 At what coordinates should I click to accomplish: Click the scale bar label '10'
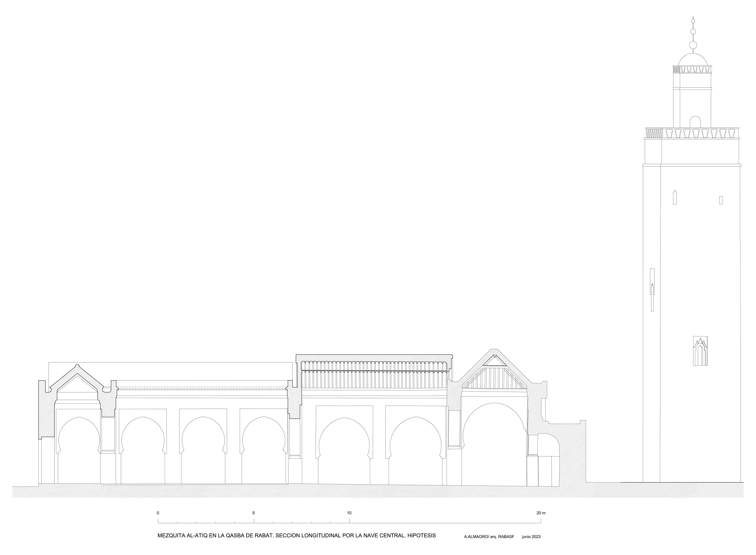point(349,513)
